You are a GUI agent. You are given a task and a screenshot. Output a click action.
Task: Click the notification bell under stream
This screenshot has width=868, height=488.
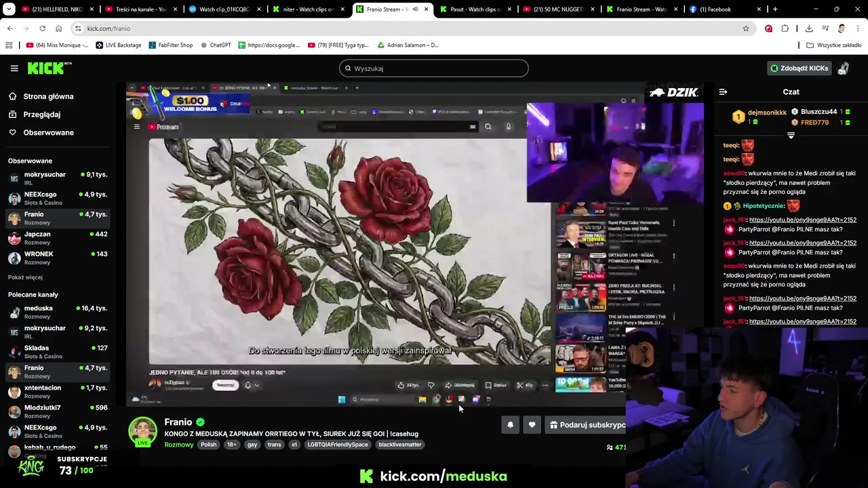pos(510,425)
